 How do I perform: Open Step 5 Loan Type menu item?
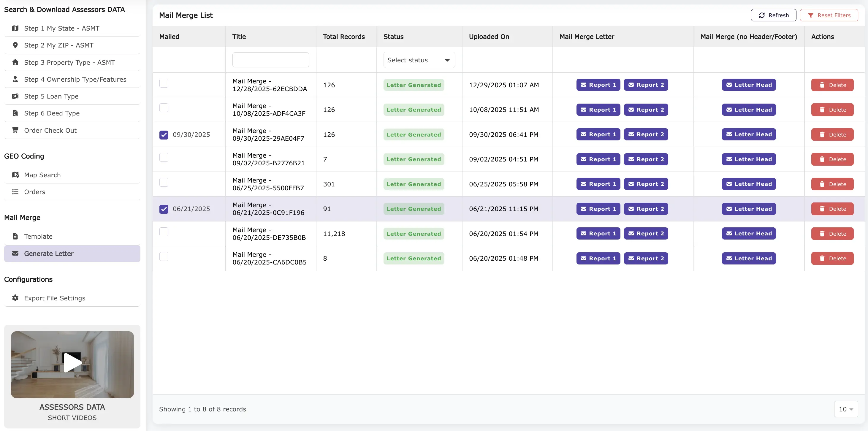point(51,96)
